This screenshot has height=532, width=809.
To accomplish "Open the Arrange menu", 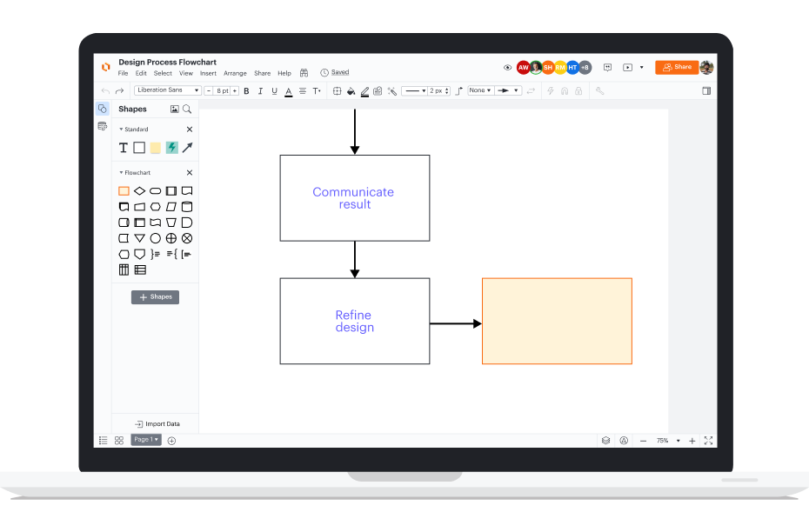I will click(235, 74).
